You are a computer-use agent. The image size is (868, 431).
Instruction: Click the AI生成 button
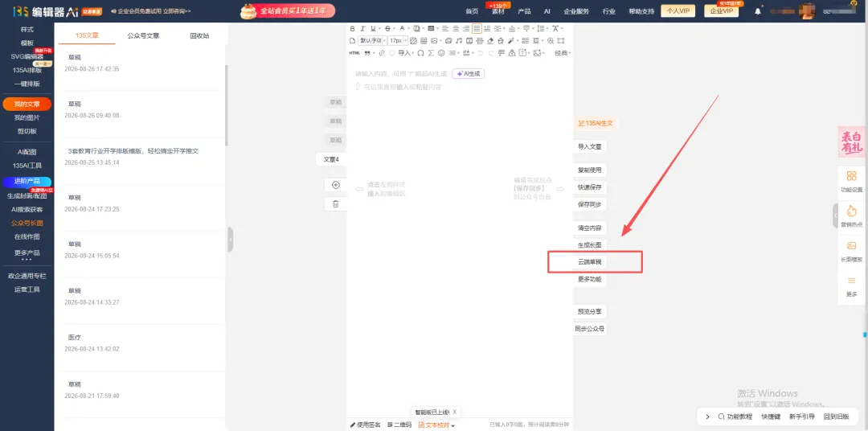(469, 74)
